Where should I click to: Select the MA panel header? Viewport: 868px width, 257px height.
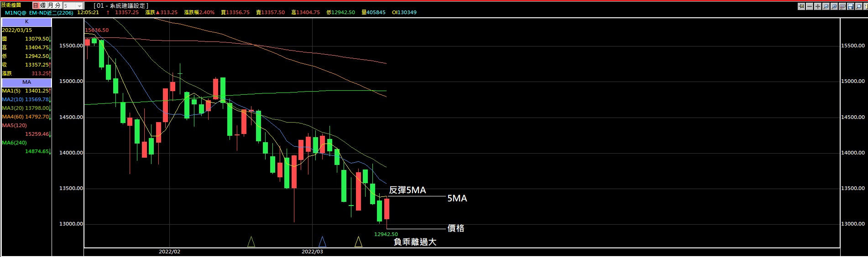point(26,82)
